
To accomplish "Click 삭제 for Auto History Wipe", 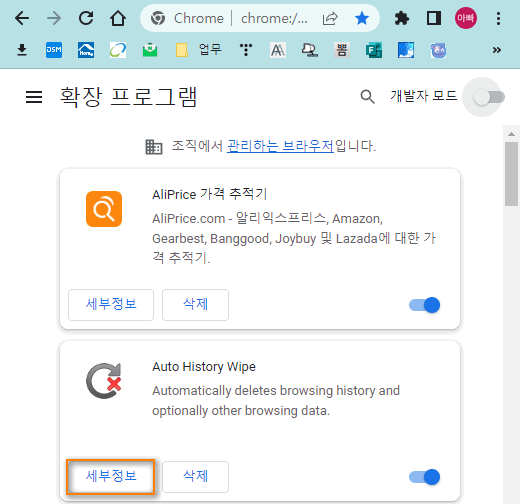I will [x=195, y=477].
